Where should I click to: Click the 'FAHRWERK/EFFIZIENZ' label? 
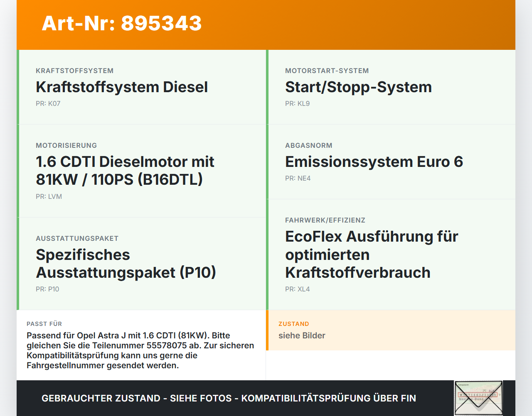pos(325,220)
